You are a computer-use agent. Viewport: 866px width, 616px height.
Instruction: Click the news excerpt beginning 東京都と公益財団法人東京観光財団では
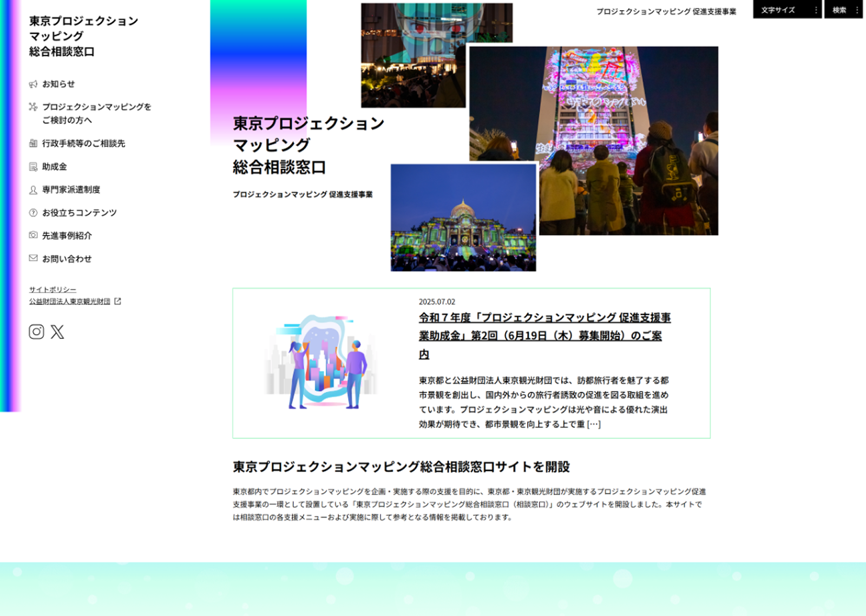(x=543, y=402)
